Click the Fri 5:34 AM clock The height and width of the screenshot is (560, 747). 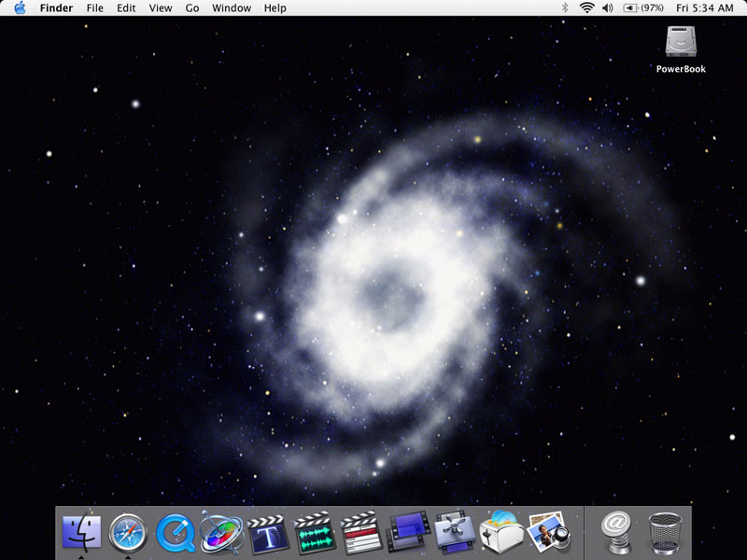pos(705,8)
